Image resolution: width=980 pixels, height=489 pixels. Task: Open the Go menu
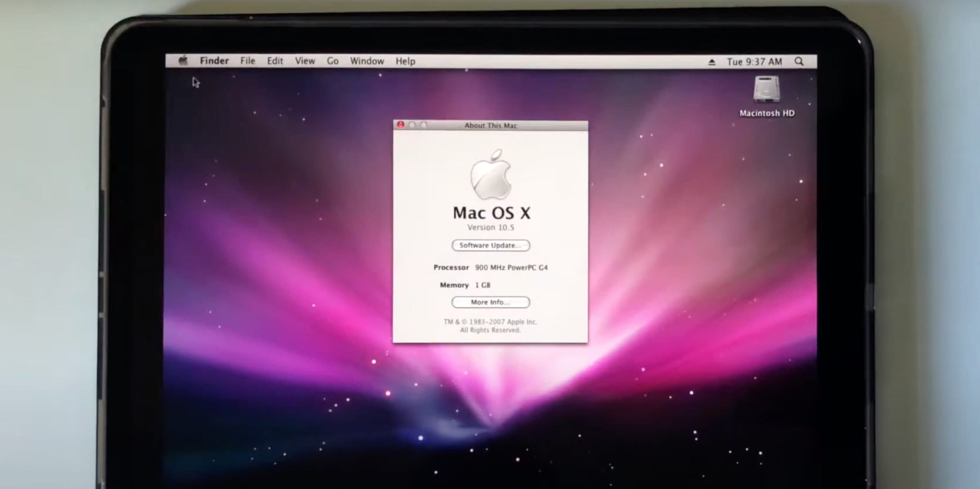333,61
